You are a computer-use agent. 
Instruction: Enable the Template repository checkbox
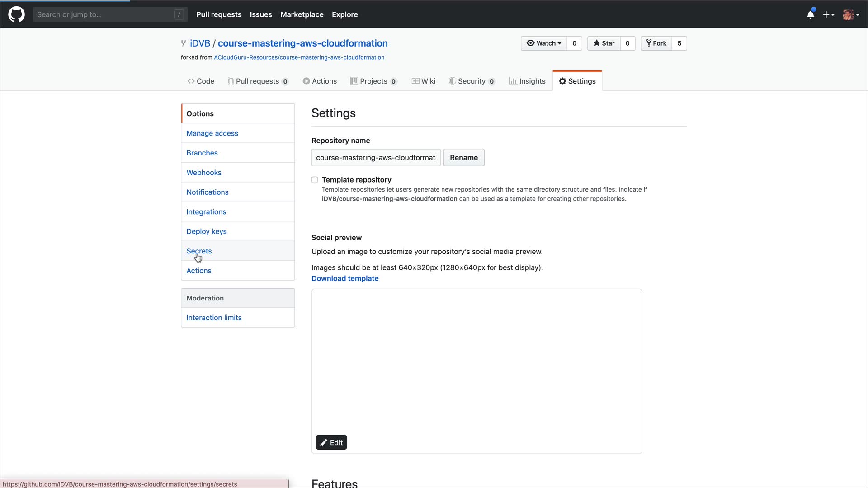pyautogui.click(x=315, y=180)
